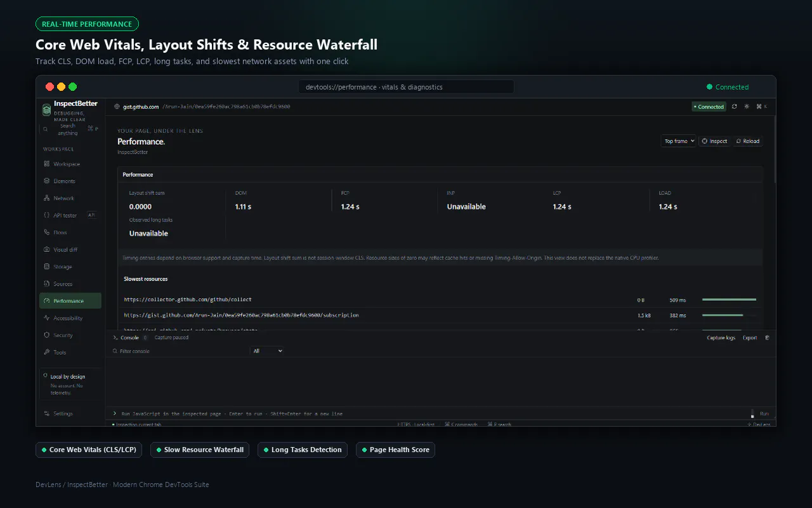Click the Local by design info card
This screenshot has width=812, height=508.
coord(70,384)
